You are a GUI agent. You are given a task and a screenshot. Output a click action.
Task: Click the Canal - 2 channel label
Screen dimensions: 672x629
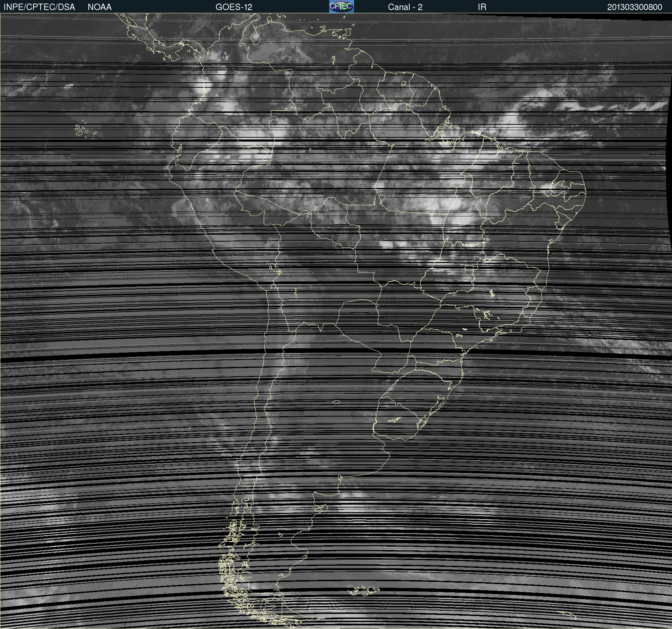[x=405, y=7]
